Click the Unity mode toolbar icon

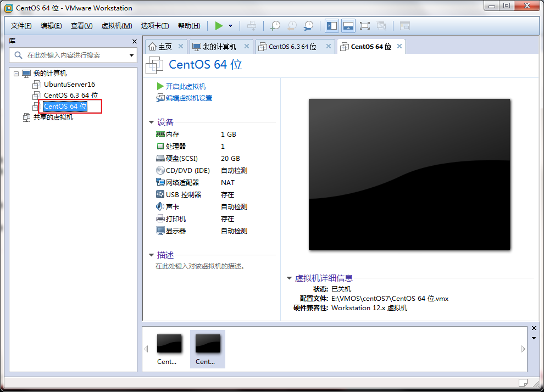point(381,26)
